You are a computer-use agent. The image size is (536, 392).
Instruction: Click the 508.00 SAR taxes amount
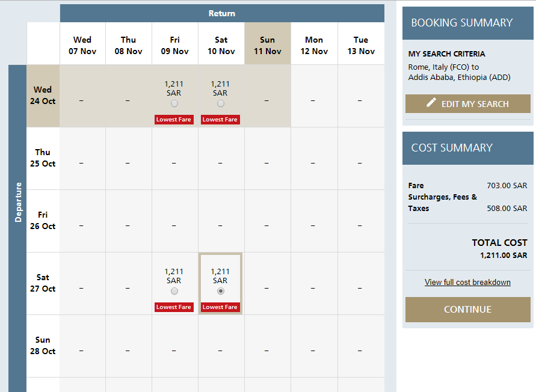pyautogui.click(x=507, y=209)
